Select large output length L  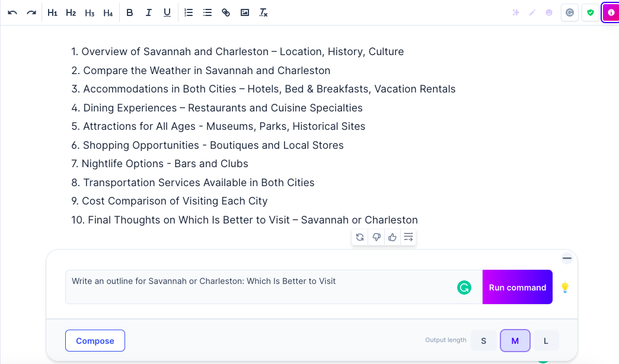coord(546,341)
